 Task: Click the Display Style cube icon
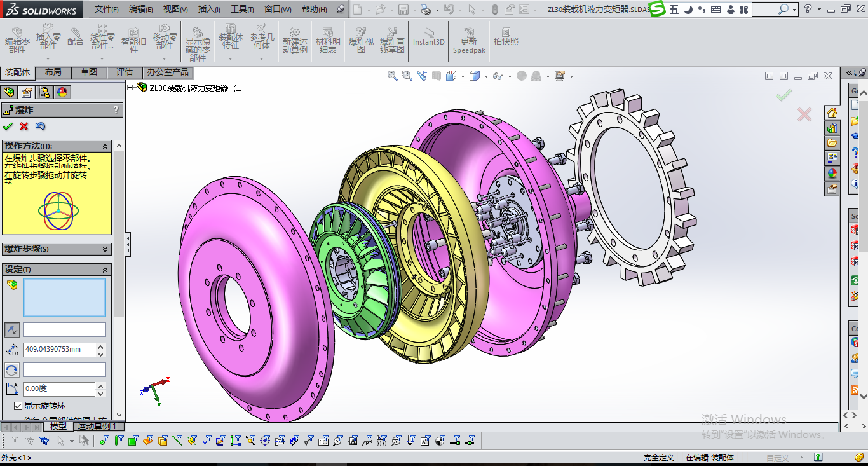pos(474,76)
